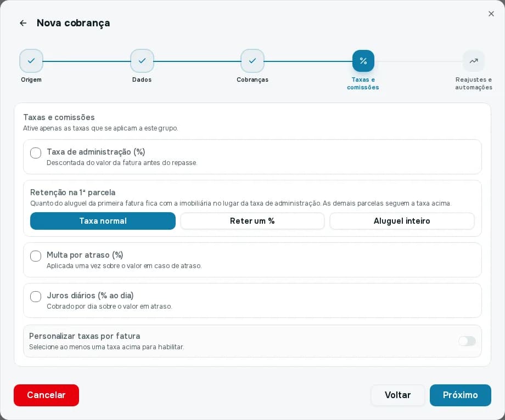Image resolution: width=505 pixels, height=420 pixels.
Task: Click the Retenção na 1ª parcela heading
Action: pos(73,192)
